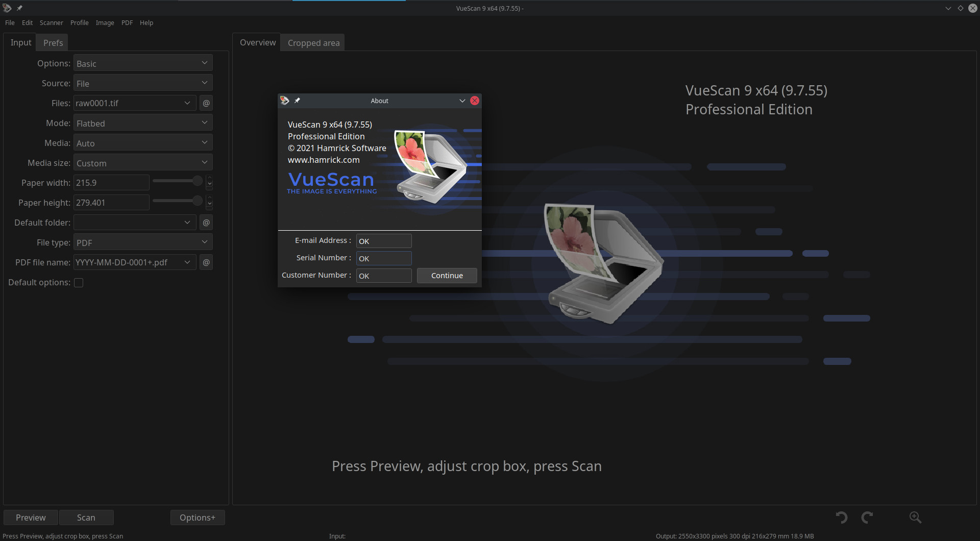980x541 pixels.
Task: Click the Paper width stepper arrows
Action: (x=209, y=182)
